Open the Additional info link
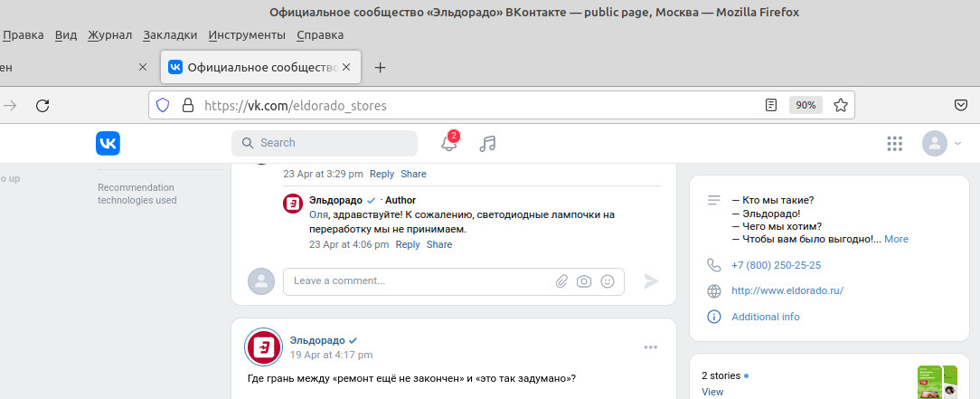The image size is (980, 399). (766, 317)
